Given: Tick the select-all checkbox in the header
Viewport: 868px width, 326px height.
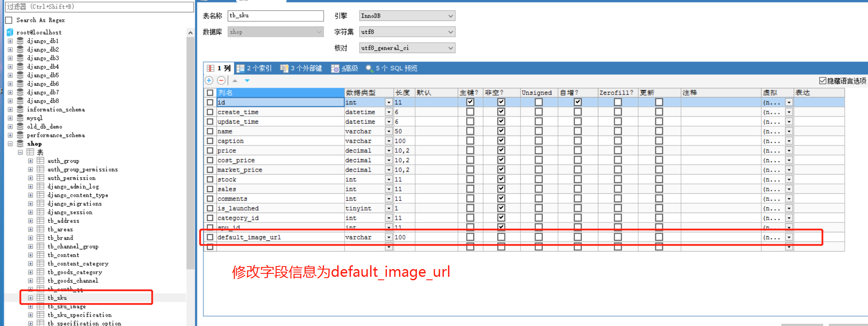Looking at the screenshot, I should [210, 92].
